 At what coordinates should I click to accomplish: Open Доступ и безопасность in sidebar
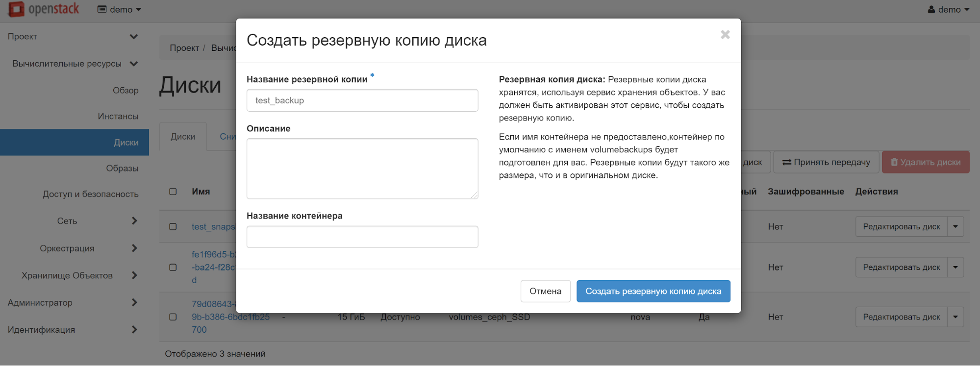coord(90,194)
